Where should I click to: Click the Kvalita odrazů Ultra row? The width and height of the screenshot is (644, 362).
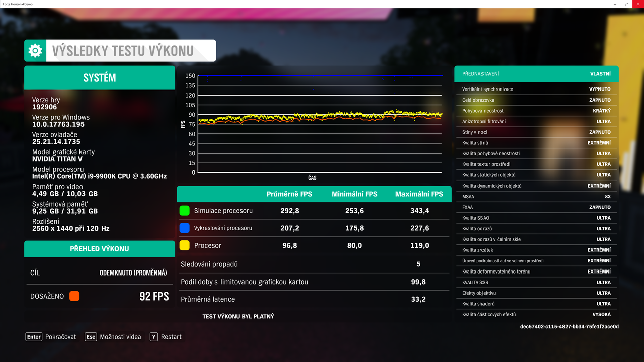(x=536, y=229)
